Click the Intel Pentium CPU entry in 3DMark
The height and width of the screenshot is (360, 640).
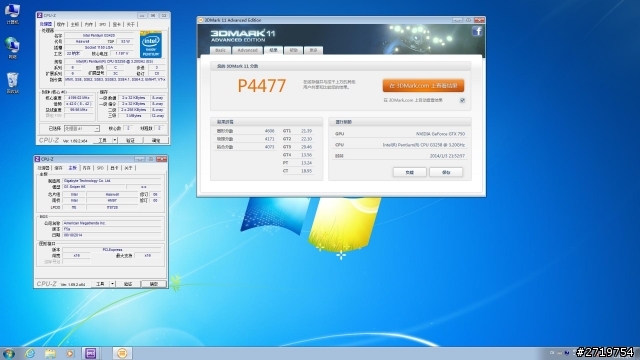click(x=424, y=144)
